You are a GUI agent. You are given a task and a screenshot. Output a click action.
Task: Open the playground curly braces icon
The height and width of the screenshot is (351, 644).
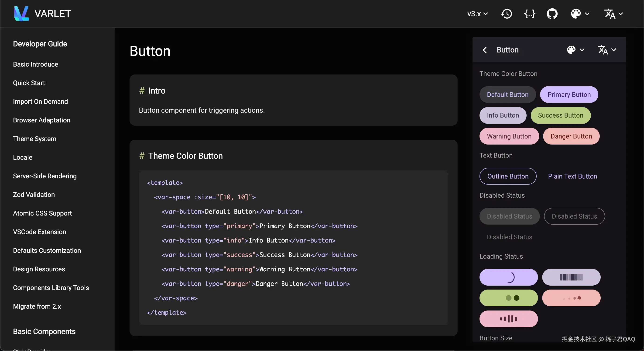point(530,14)
